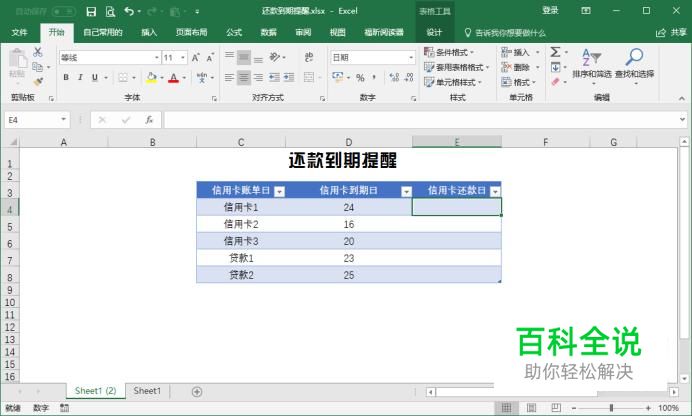Select cell with value 16
This screenshot has width=692, height=416.
(x=349, y=225)
